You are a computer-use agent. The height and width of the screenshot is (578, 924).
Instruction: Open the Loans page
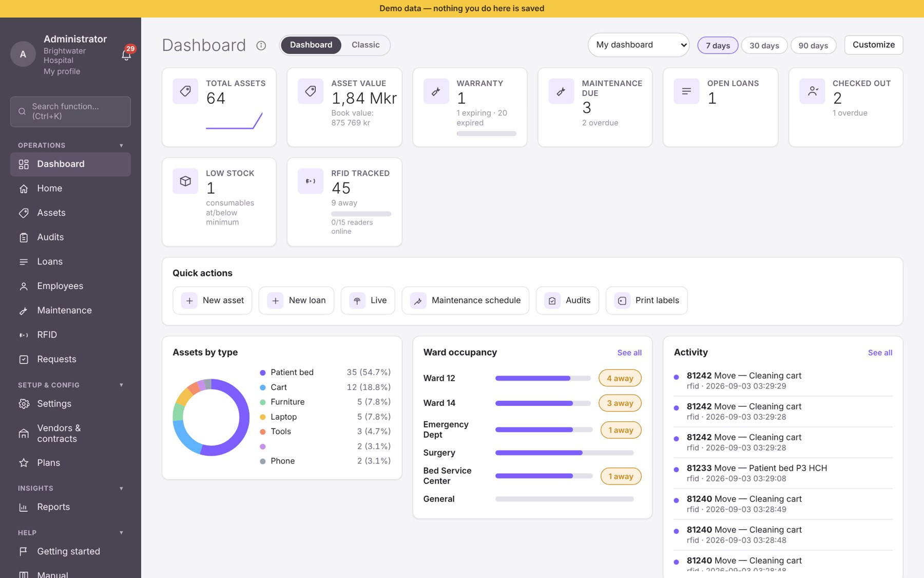tap(70, 262)
